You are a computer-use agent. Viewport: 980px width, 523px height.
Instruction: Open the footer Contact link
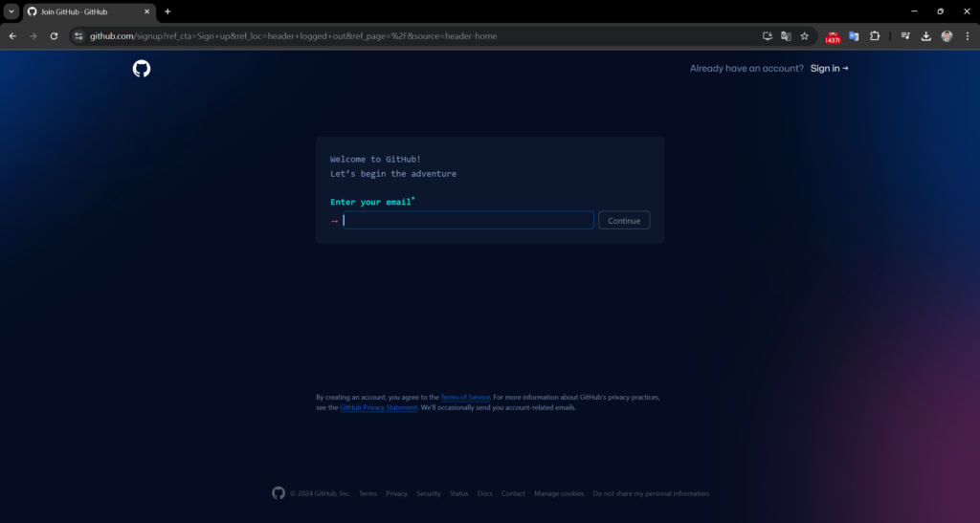pos(513,493)
